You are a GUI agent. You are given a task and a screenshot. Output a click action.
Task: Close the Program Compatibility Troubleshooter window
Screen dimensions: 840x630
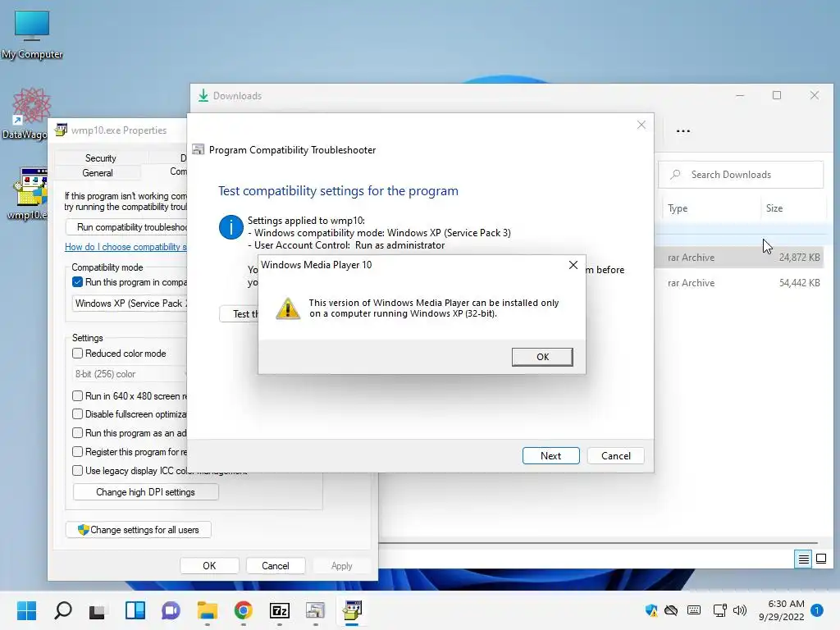coord(641,125)
